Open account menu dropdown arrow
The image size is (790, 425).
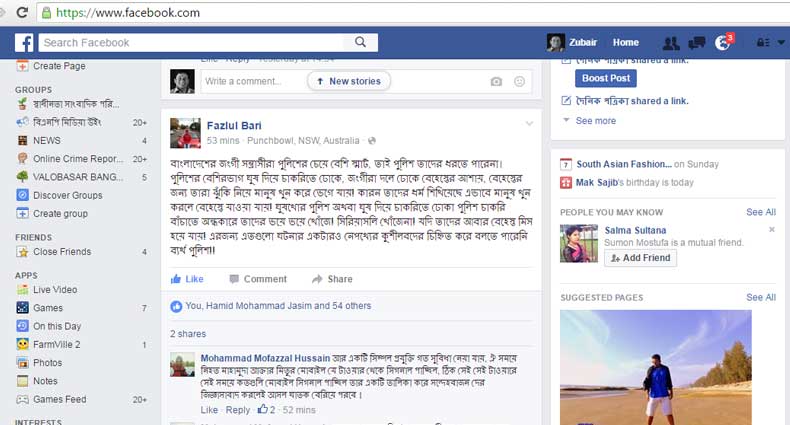click(780, 43)
